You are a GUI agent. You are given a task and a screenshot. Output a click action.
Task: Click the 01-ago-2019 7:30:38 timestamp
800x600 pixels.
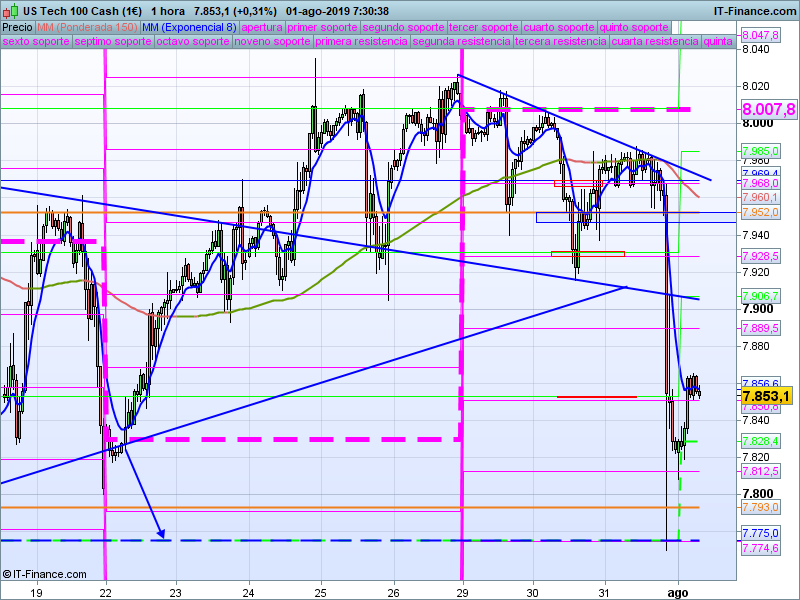337,11
